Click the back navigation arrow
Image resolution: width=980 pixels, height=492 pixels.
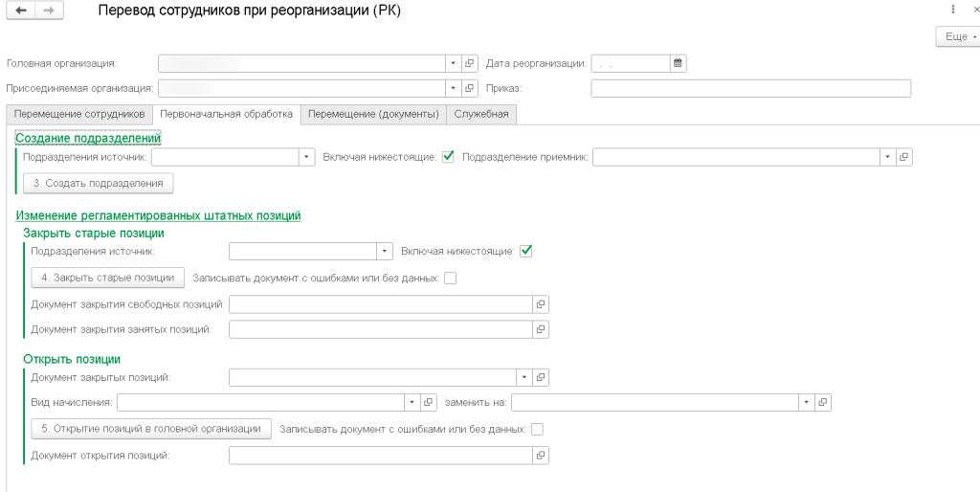click(x=21, y=10)
